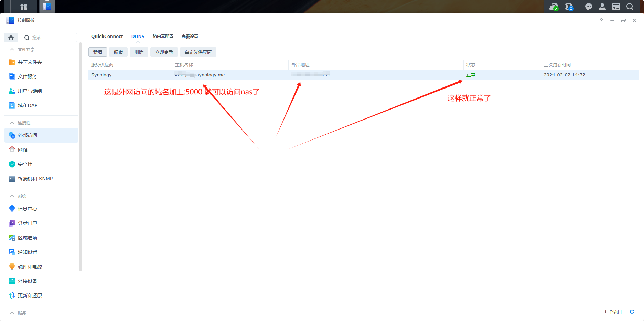Switch to the QuickConnect tab
This screenshot has width=644, height=321.
(x=107, y=36)
